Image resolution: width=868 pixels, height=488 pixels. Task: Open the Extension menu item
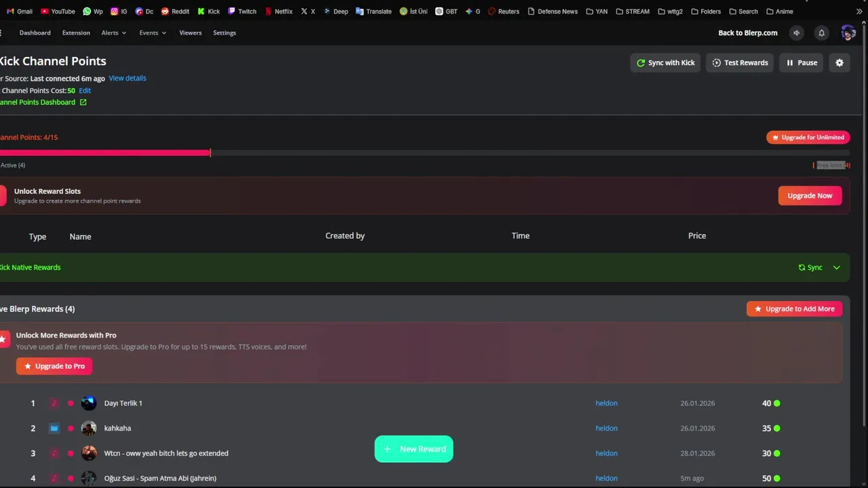click(x=76, y=33)
